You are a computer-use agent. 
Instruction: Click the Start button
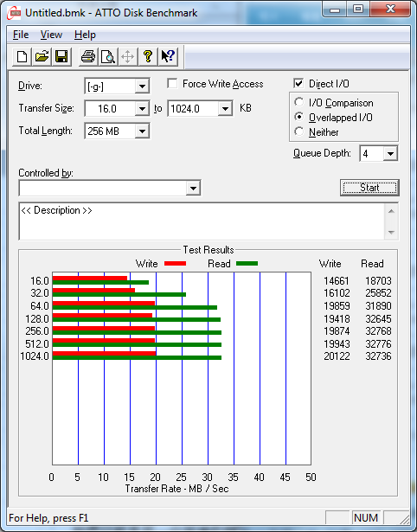click(x=369, y=188)
